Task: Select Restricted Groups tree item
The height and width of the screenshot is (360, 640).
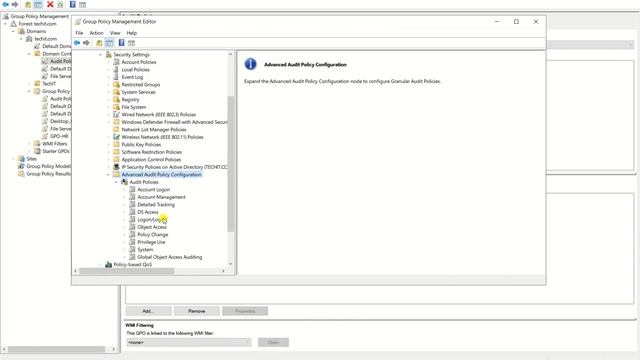Action: [140, 84]
